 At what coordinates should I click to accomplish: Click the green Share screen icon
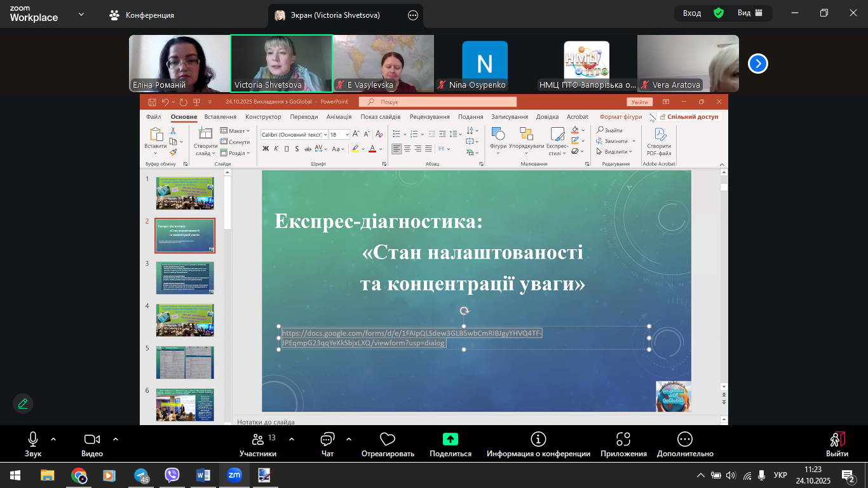[451, 439]
